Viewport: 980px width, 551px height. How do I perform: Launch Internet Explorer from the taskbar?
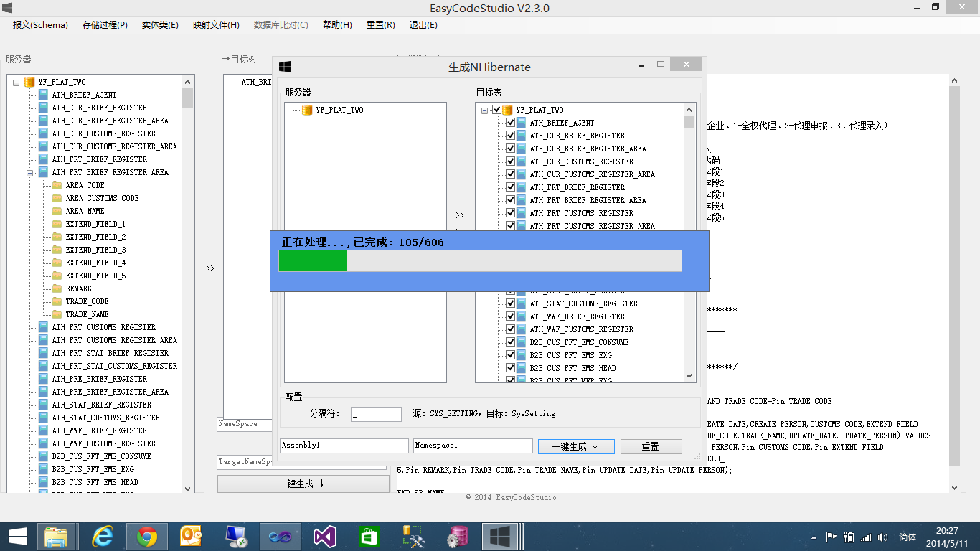point(103,536)
